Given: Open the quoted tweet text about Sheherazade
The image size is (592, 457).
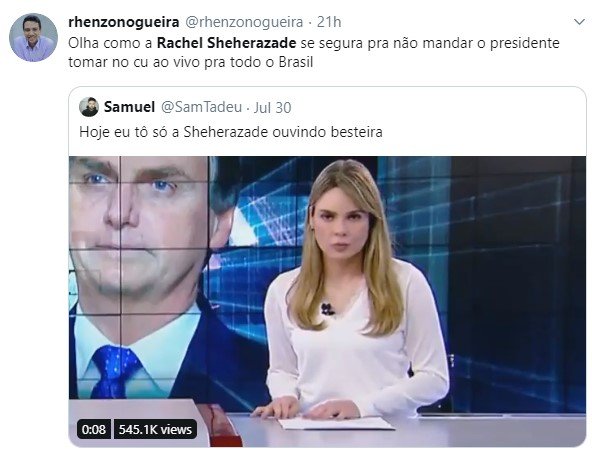Looking at the screenshot, I should (231, 132).
